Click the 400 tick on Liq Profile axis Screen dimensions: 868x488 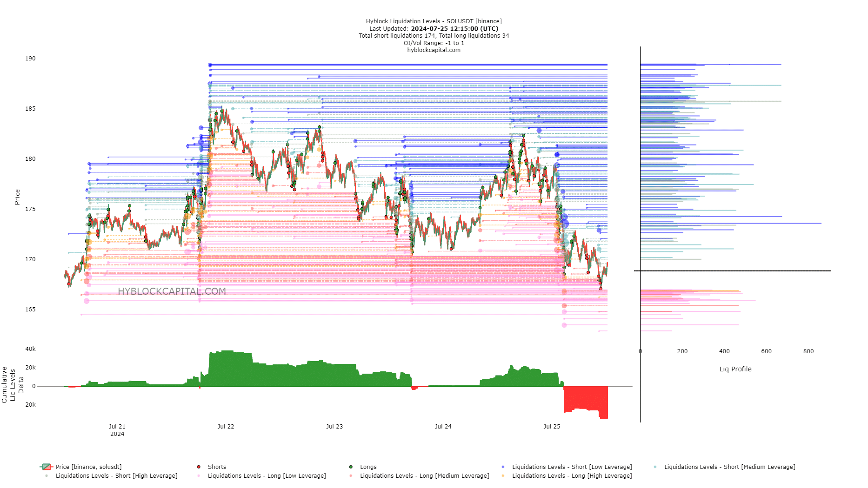pyautogui.click(x=724, y=351)
